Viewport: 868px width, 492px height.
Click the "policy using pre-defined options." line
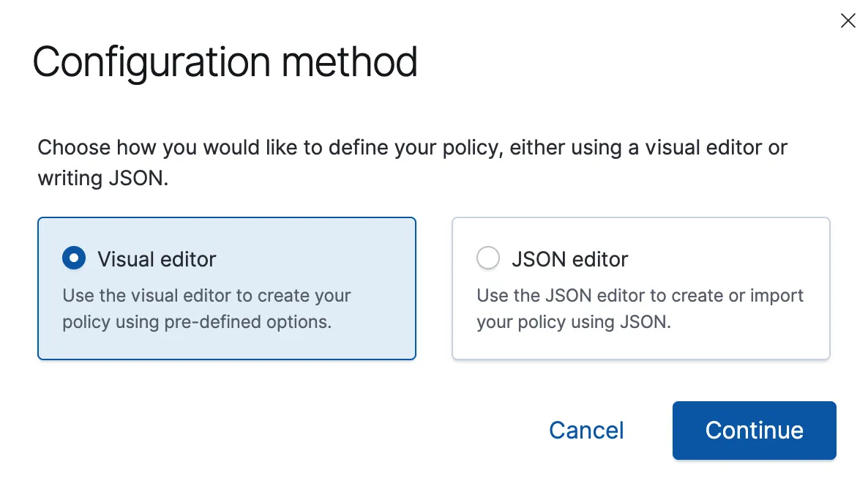click(197, 322)
